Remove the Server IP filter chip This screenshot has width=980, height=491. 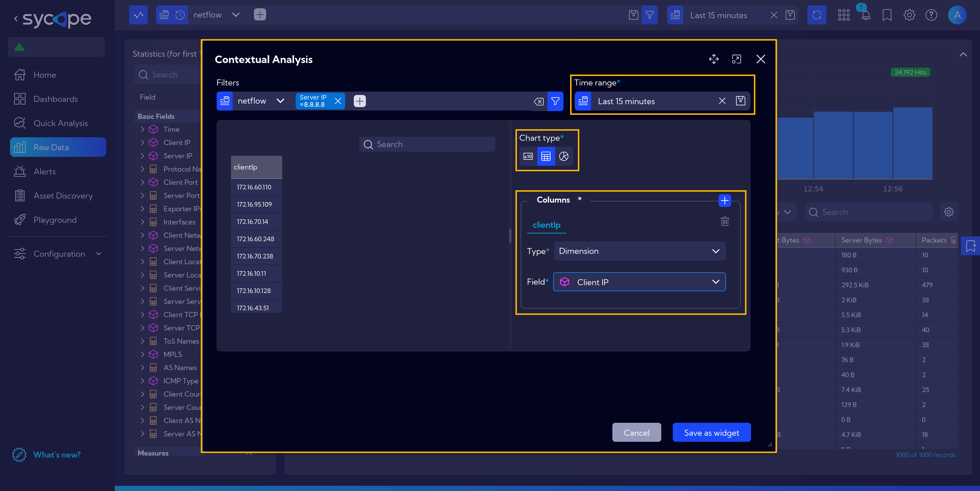[x=338, y=101]
